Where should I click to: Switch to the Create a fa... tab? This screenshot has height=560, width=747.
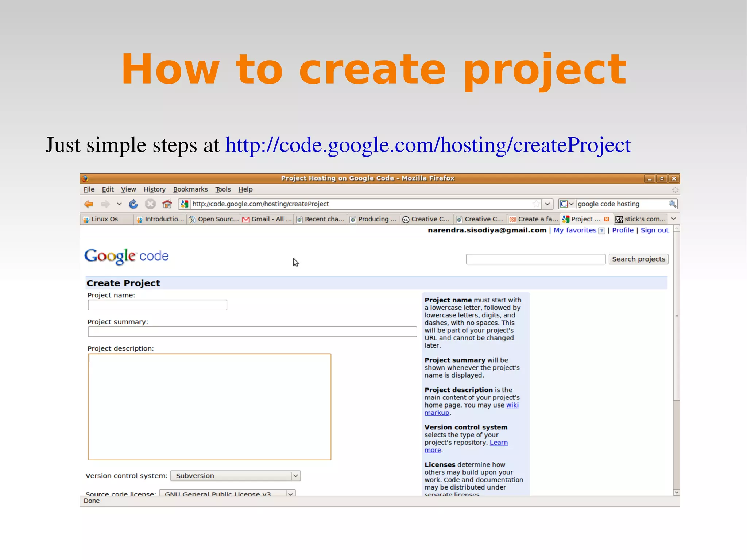534,219
